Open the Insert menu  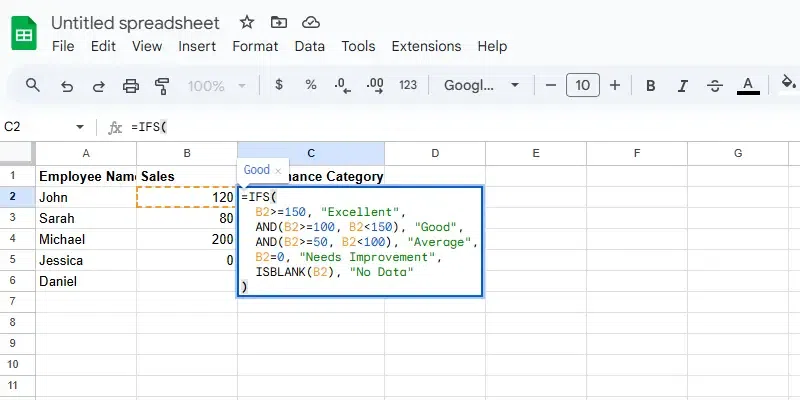coord(197,46)
